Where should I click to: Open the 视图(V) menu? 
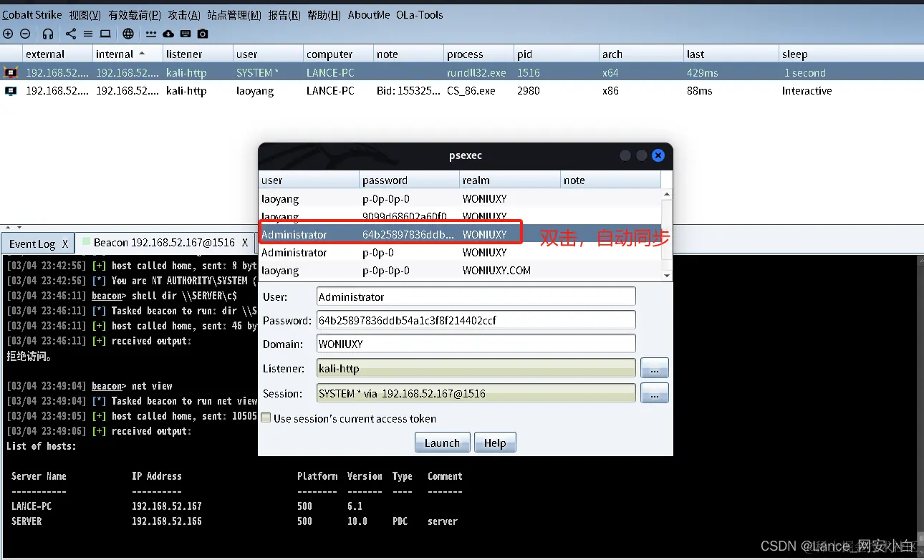coord(85,14)
